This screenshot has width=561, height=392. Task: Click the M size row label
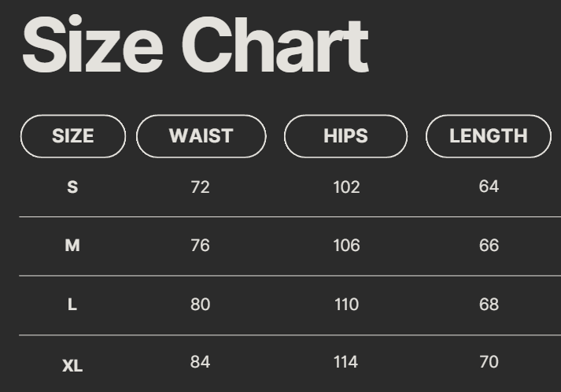(x=72, y=246)
